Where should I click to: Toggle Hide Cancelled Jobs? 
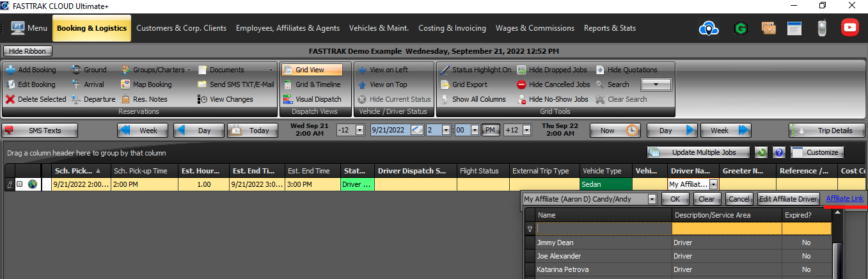coord(553,84)
